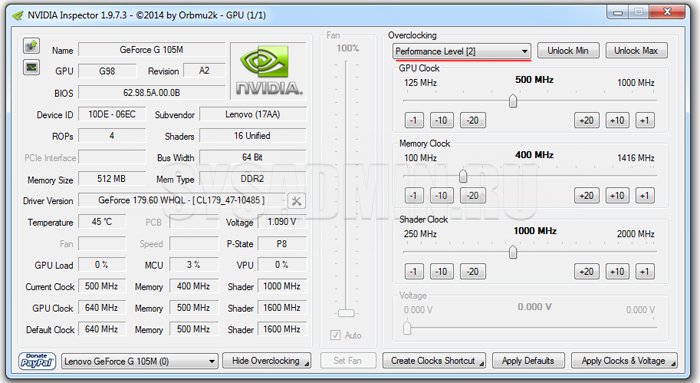The width and height of the screenshot is (700, 383).
Task: Click the Memory Clock slider thumb
Action: [x=463, y=176]
